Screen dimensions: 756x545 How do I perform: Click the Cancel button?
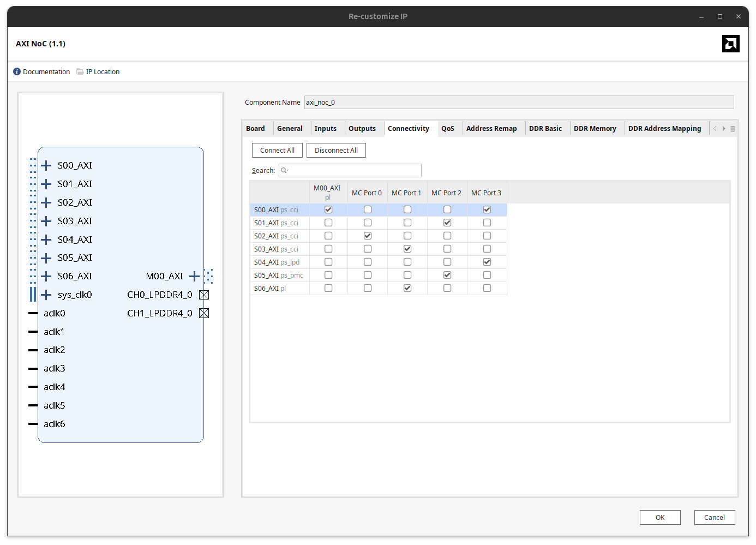pos(715,518)
